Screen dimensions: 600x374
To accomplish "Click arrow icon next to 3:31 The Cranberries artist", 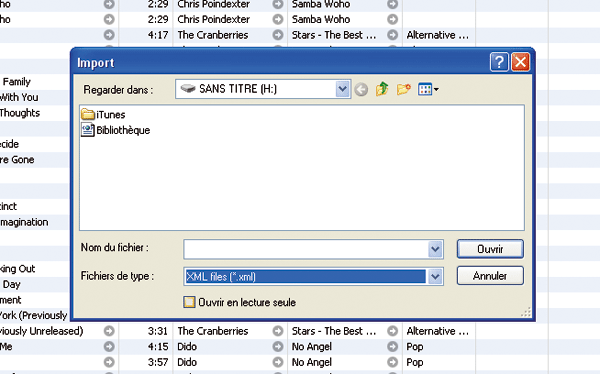I will [x=278, y=331].
